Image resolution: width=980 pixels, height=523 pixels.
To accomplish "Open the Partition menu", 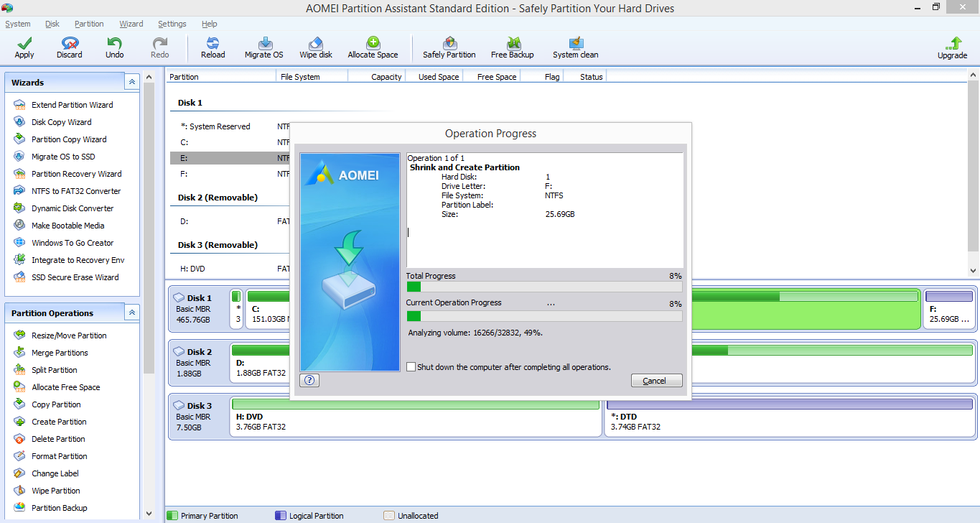I will 89,24.
